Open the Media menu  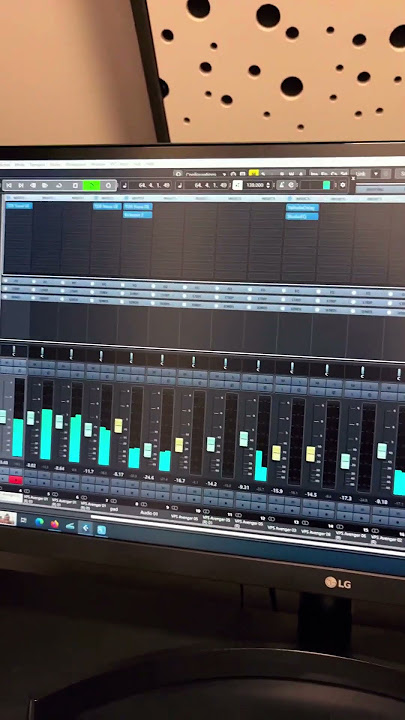coord(19,164)
